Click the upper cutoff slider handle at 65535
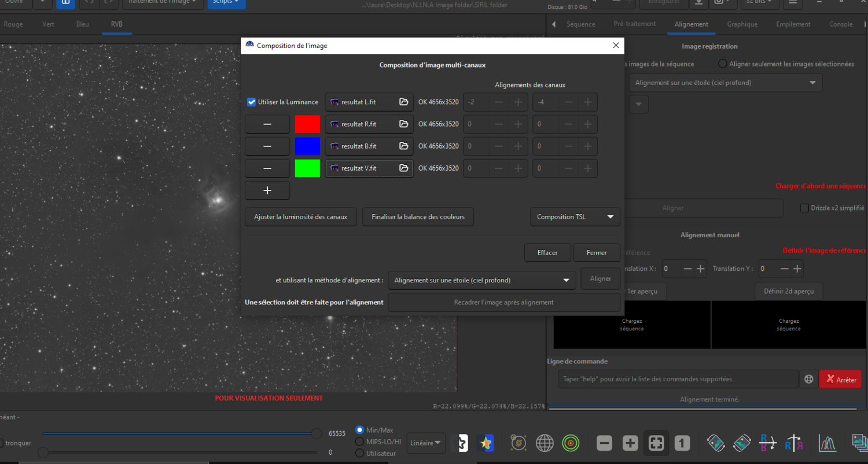The image size is (868, 464). 317,433
